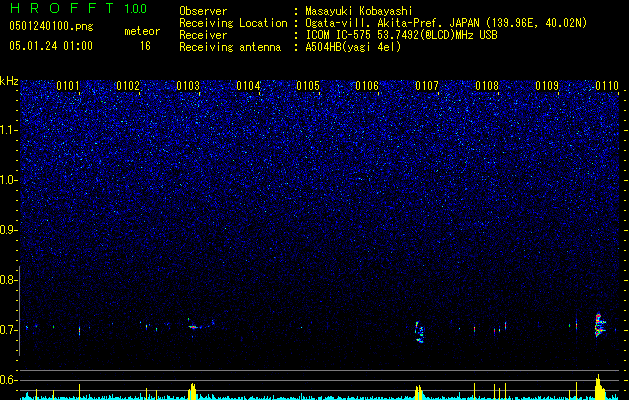Click the 1.1 frequency axis label
Screen dimensions: 629x400
(7, 130)
